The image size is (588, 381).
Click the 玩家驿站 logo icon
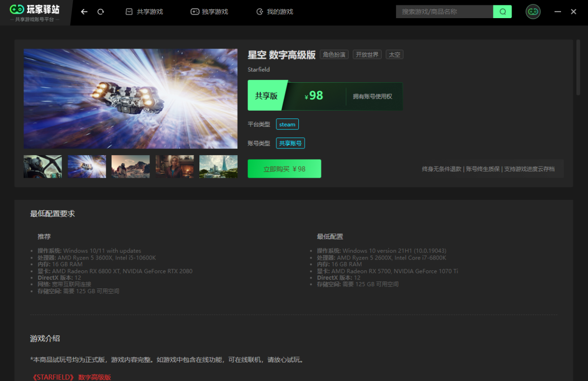click(x=17, y=9)
